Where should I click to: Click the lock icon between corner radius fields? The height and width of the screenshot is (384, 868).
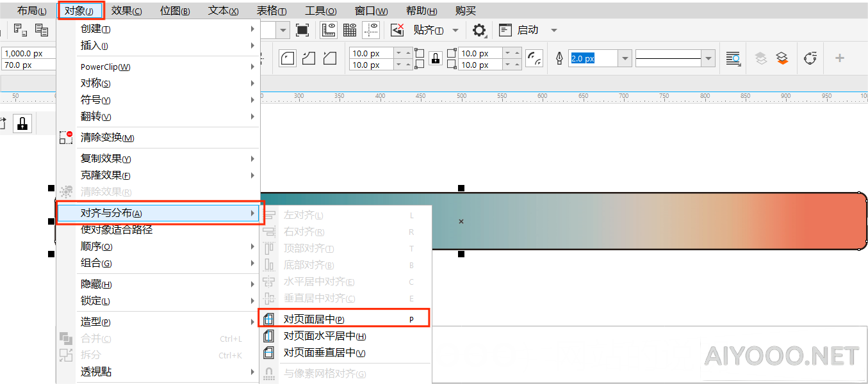tap(436, 59)
